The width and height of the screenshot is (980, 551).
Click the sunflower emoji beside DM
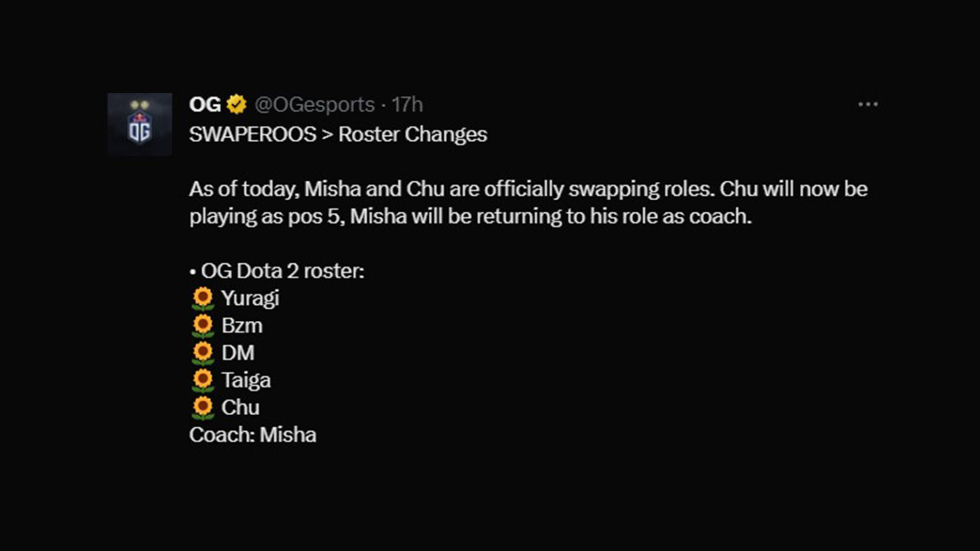click(202, 351)
